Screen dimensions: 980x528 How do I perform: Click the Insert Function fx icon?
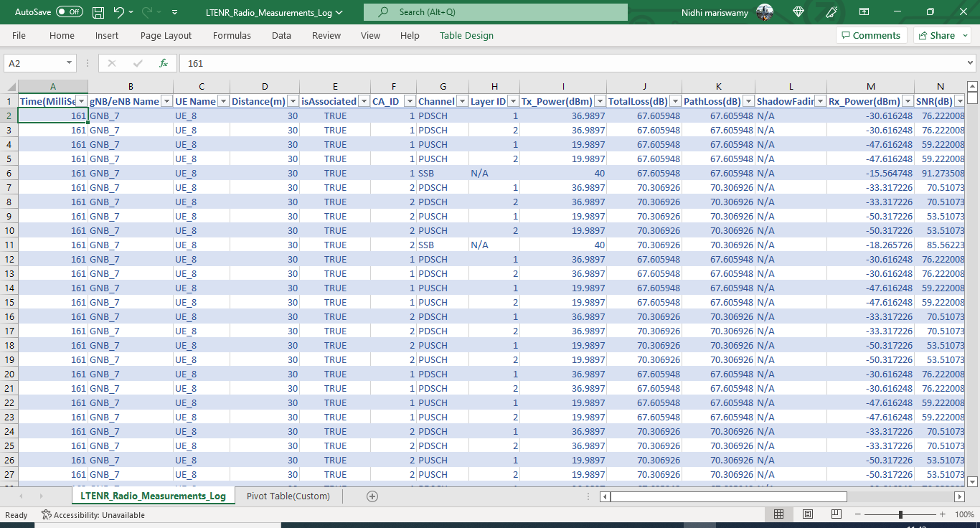point(164,63)
